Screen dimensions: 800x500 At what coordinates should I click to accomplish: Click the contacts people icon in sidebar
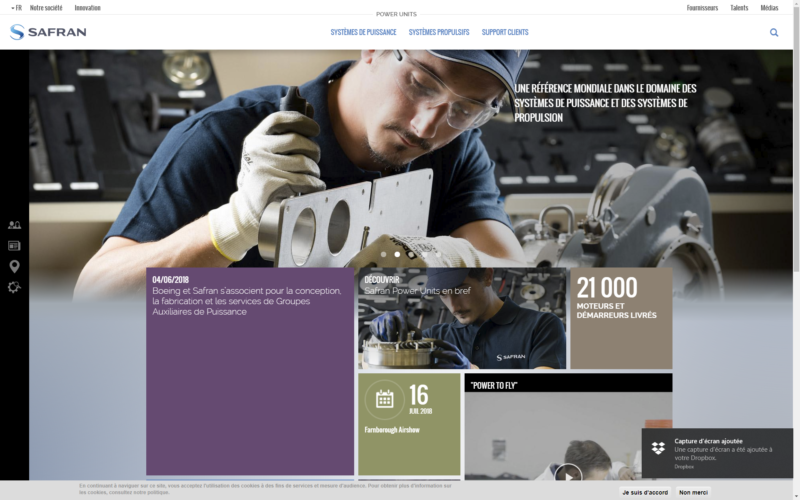coord(14,226)
